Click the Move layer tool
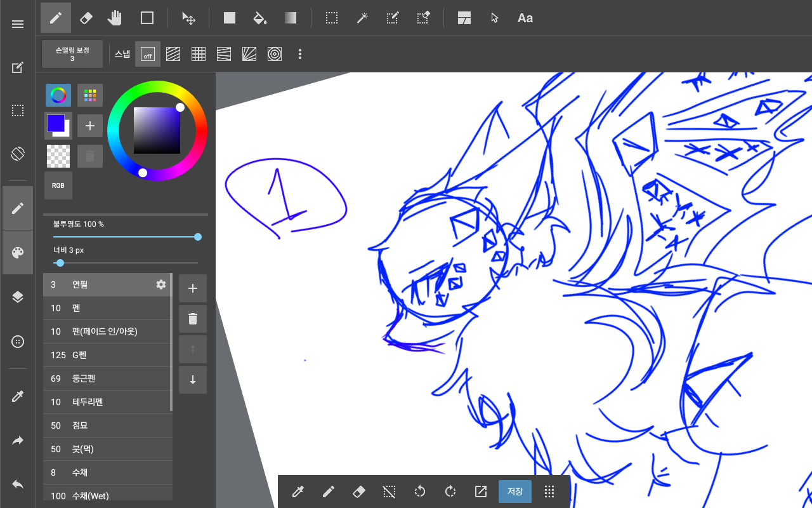This screenshot has height=508, width=812. pos(188,18)
